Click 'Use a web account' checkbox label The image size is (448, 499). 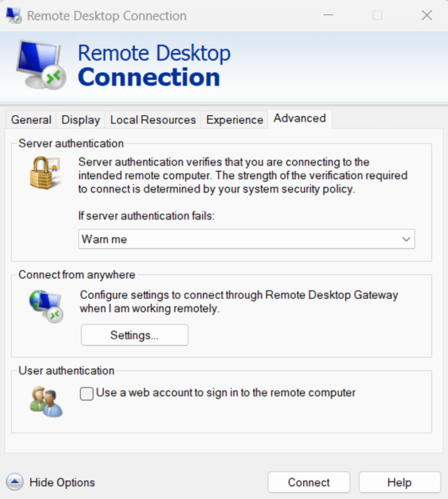click(226, 393)
